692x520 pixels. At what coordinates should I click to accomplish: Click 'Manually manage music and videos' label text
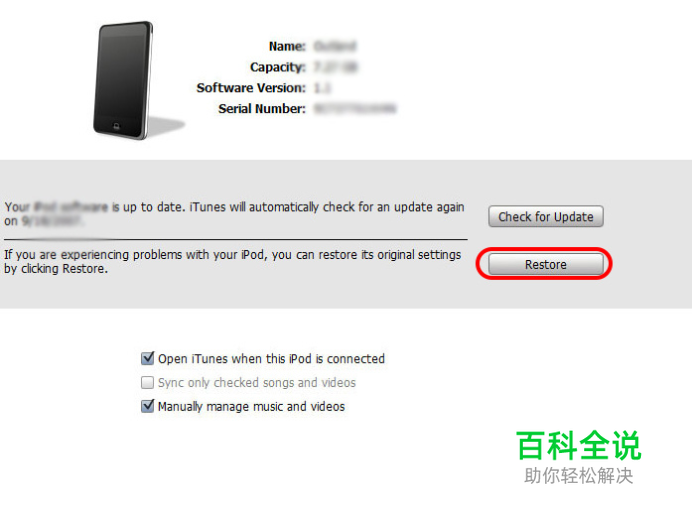251,406
